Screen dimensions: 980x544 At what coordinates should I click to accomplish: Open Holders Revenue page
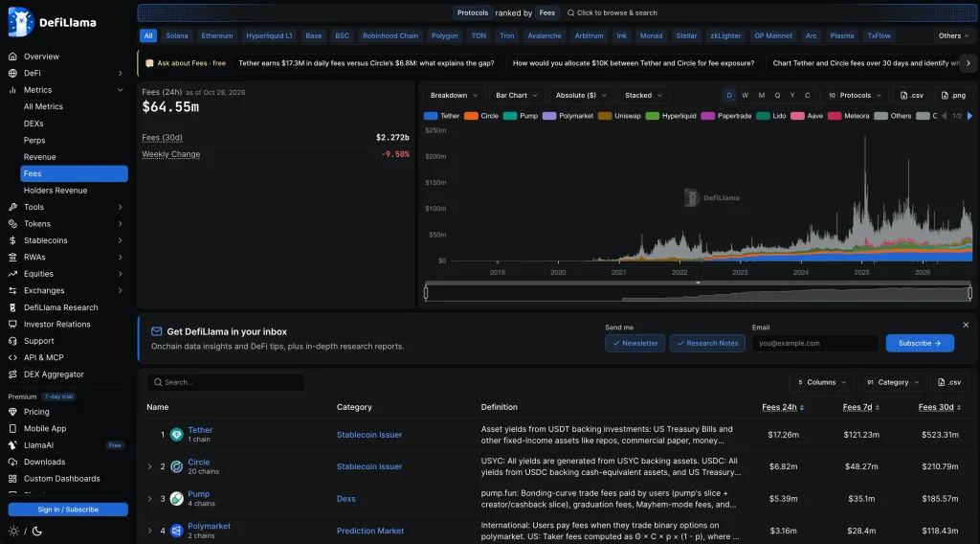(56, 190)
